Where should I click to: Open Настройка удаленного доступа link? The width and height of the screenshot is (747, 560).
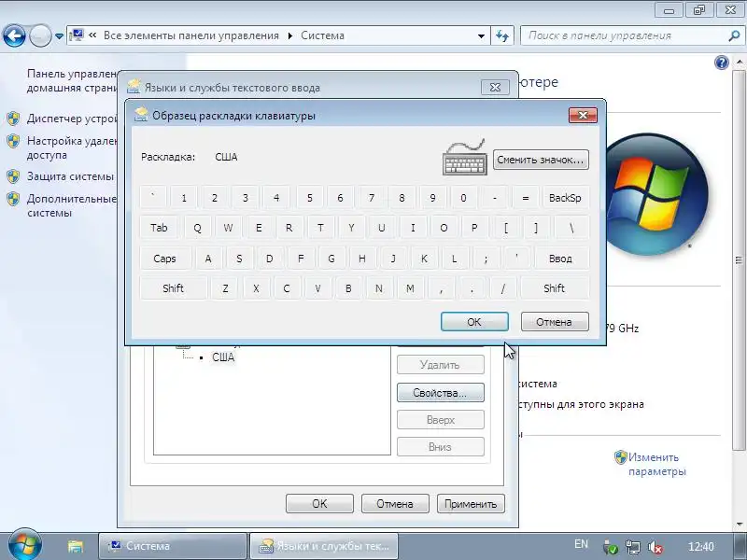tap(72, 147)
